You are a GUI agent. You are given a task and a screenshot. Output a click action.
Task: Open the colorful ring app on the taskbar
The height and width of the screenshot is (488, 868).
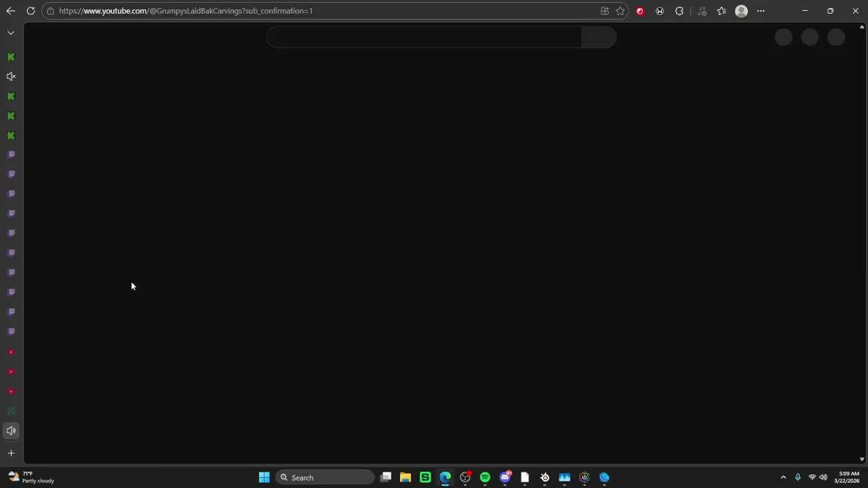585,478
